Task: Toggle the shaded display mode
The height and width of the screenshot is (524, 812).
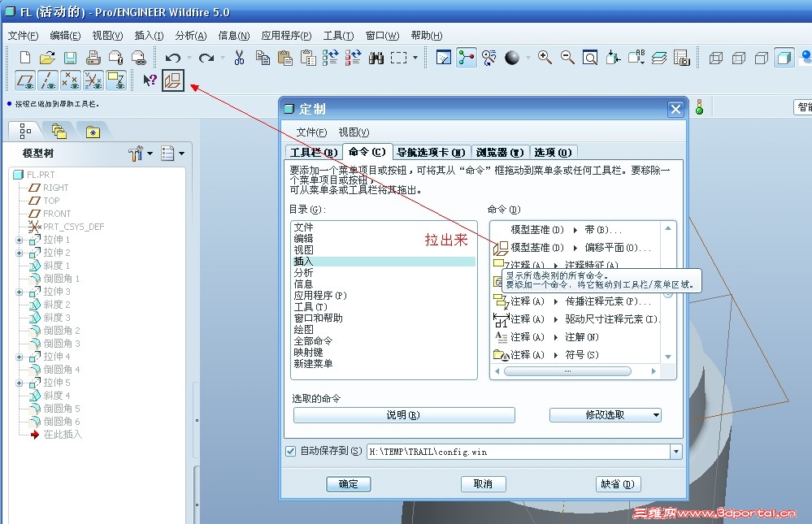Action: pyautogui.click(x=784, y=58)
